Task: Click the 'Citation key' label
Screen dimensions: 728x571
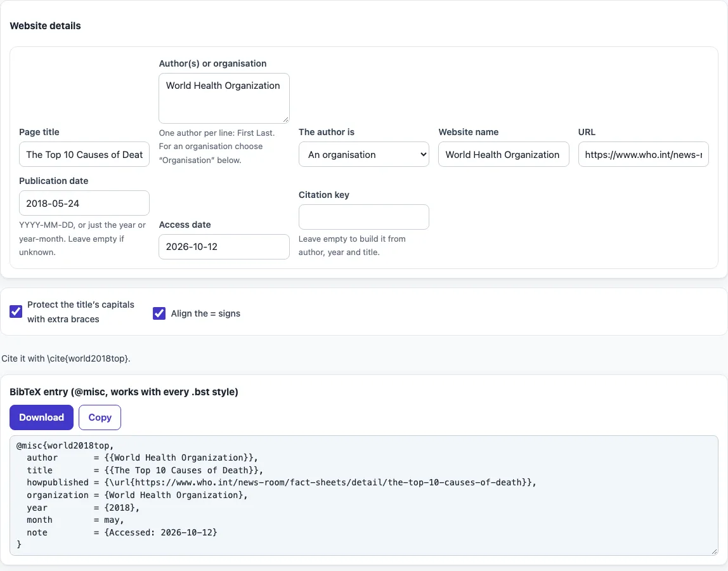Action: [323, 195]
